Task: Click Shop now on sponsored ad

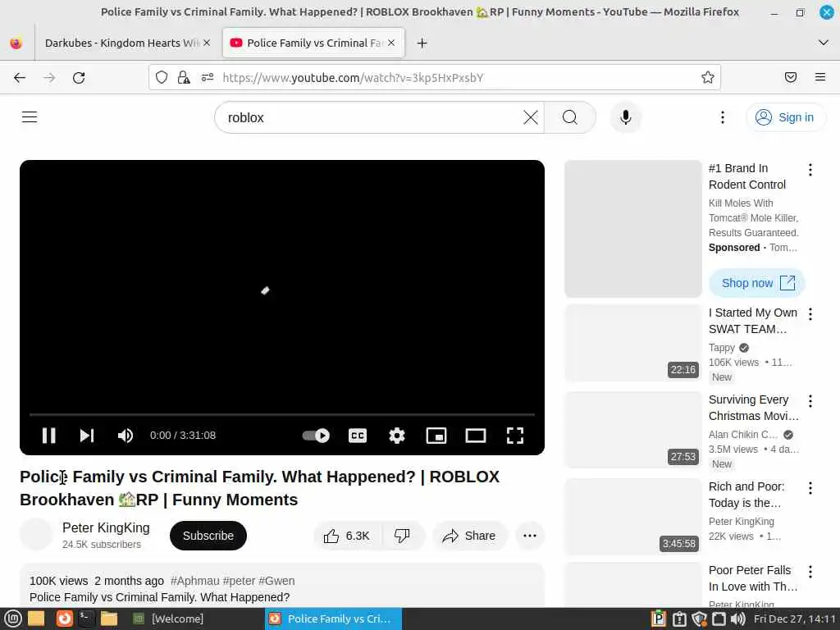Action: 757,283
